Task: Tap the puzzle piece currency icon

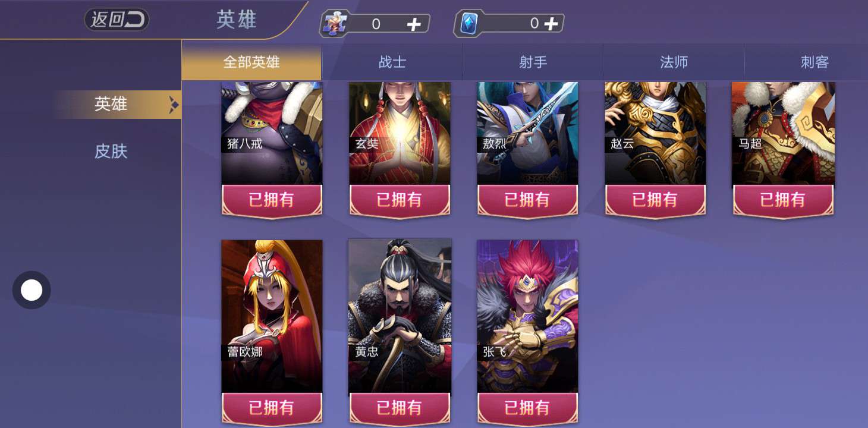Action: pyautogui.click(x=335, y=24)
